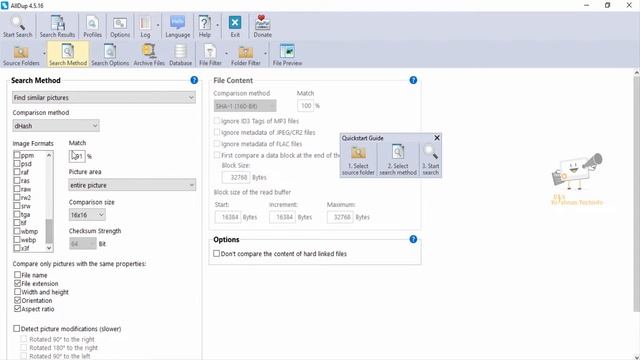Image resolution: width=640 pixels, height=360 pixels.
Task: Enable Detect picture modifications (slower)
Action: (x=17, y=329)
